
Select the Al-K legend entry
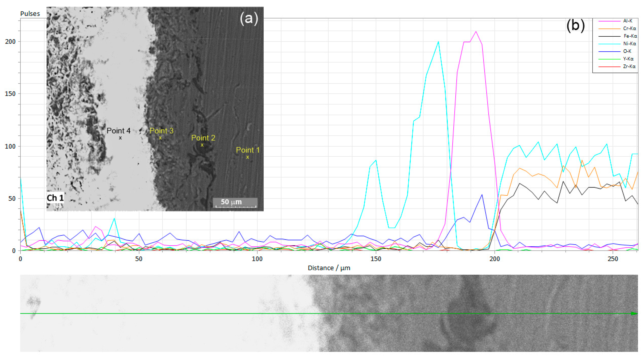pos(627,21)
